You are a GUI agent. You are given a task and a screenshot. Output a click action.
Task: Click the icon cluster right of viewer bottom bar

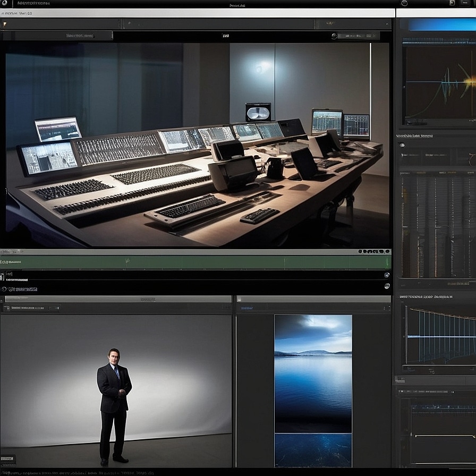374,251
